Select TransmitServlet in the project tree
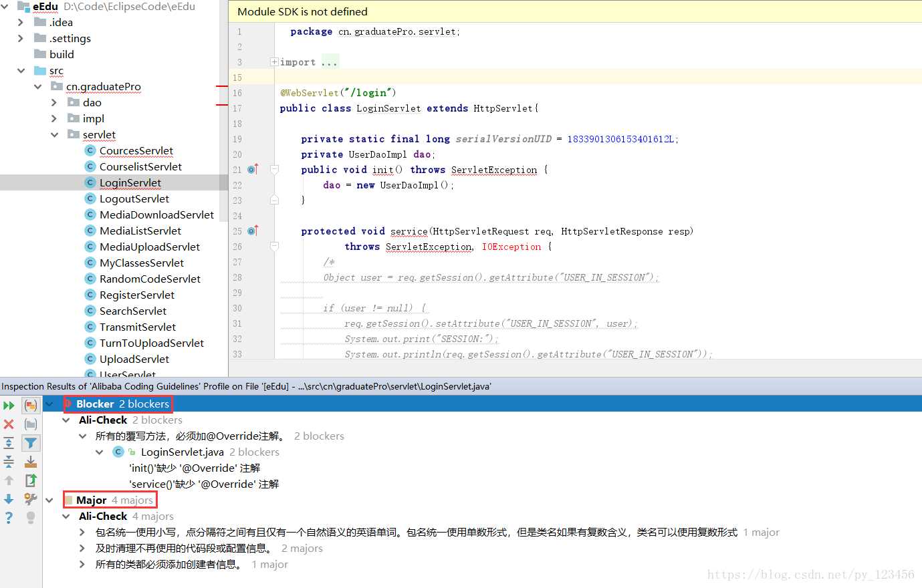This screenshot has width=922, height=588. coord(138,327)
